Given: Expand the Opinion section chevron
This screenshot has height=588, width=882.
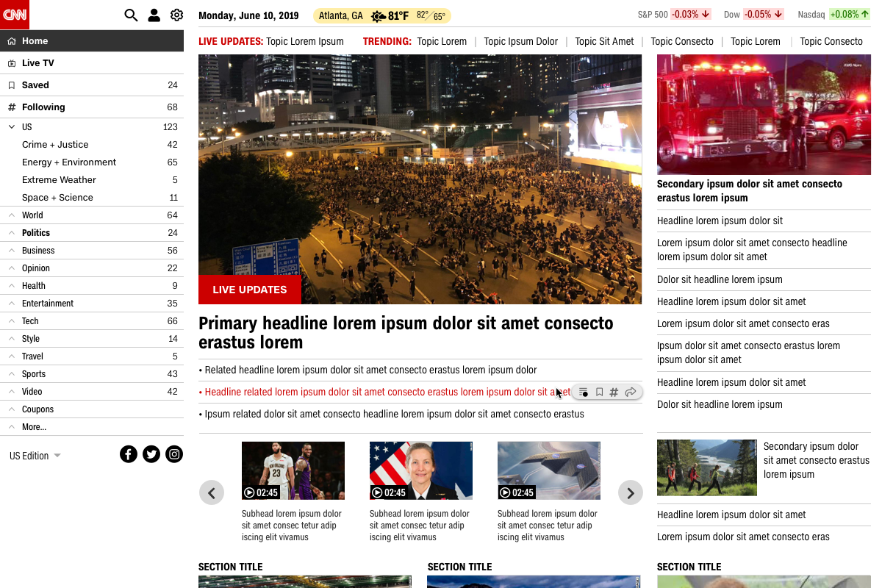Looking at the screenshot, I should coord(12,268).
